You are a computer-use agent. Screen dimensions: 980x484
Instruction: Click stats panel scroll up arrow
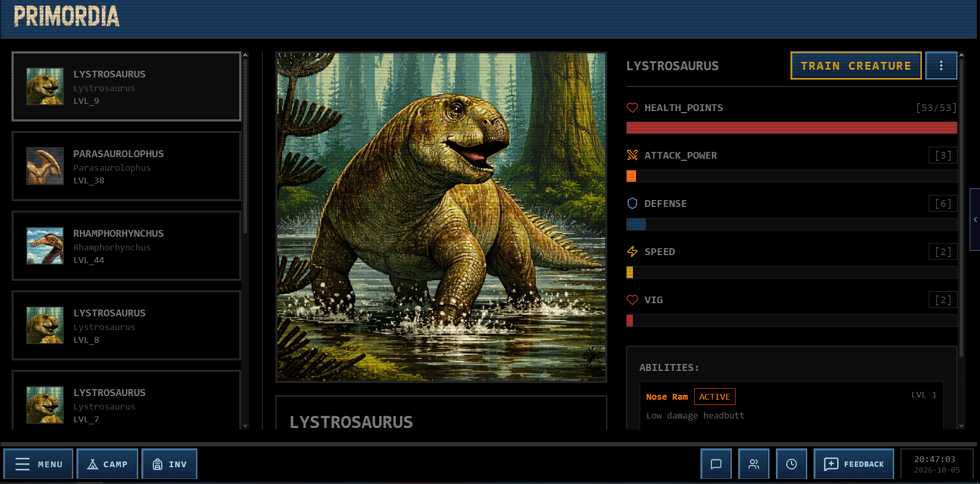click(961, 55)
